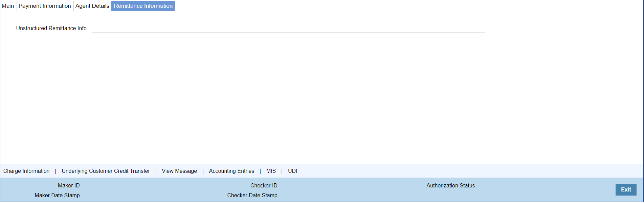Open the Charge Information link
Image resolution: width=644 pixels, height=203 pixels.
point(26,171)
